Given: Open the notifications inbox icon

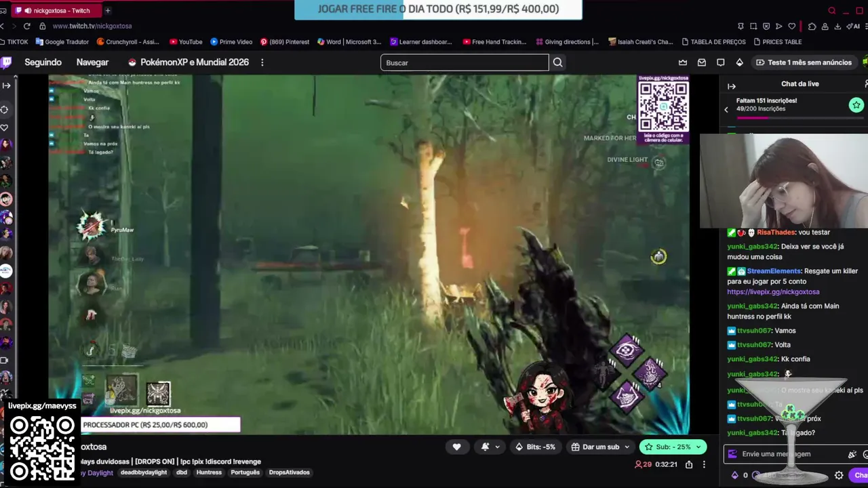Looking at the screenshot, I should click(x=702, y=62).
